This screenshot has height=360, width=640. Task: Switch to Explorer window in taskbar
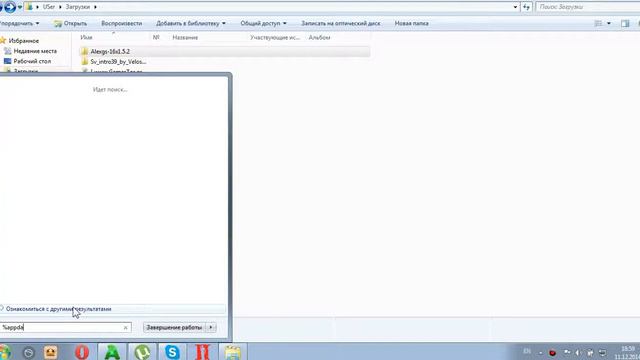[x=233, y=352]
